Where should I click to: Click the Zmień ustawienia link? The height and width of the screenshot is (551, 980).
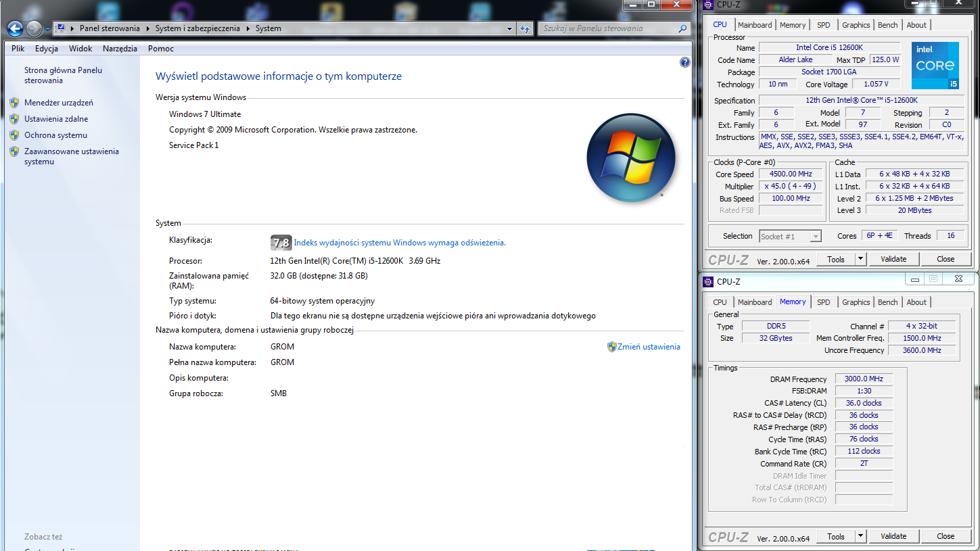click(649, 347)
